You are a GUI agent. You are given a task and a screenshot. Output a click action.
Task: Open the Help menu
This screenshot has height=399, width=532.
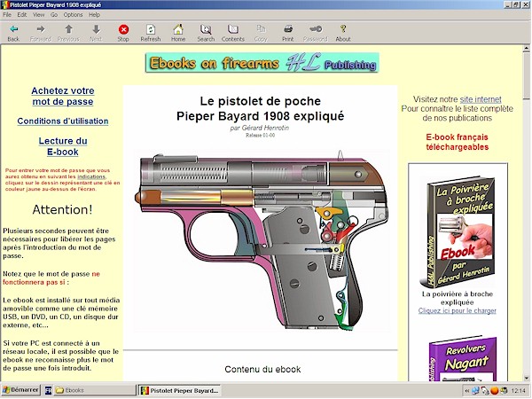(94, 14)
